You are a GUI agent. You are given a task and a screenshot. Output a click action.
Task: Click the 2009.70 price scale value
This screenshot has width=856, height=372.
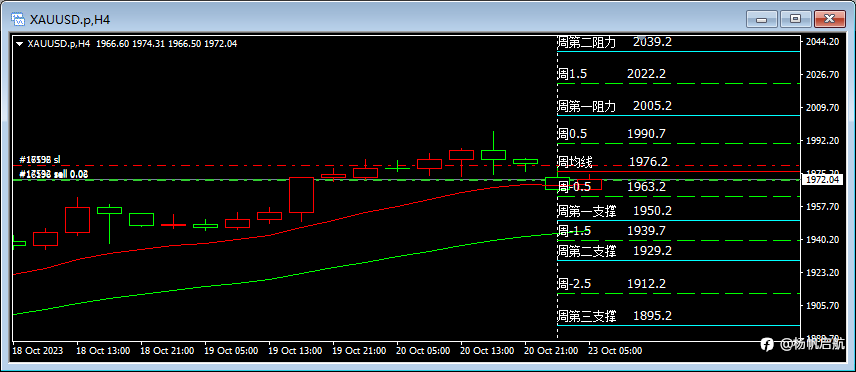click(x=824, y=108)
